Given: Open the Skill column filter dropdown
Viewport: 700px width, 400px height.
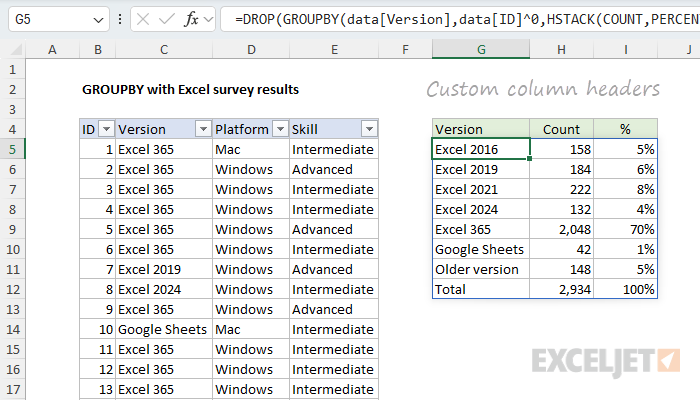Looking at the screenshot, I should 369,129.
